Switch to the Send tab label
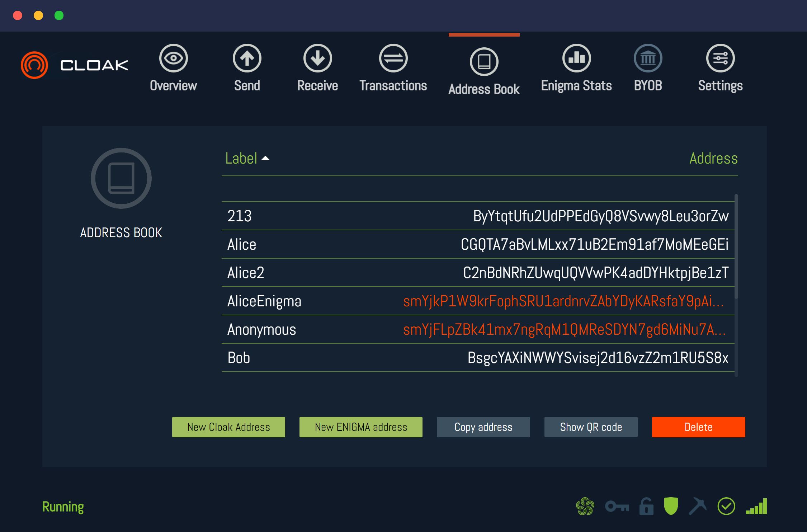This screenshot has height=532, width=807. [x=247, y=86]
